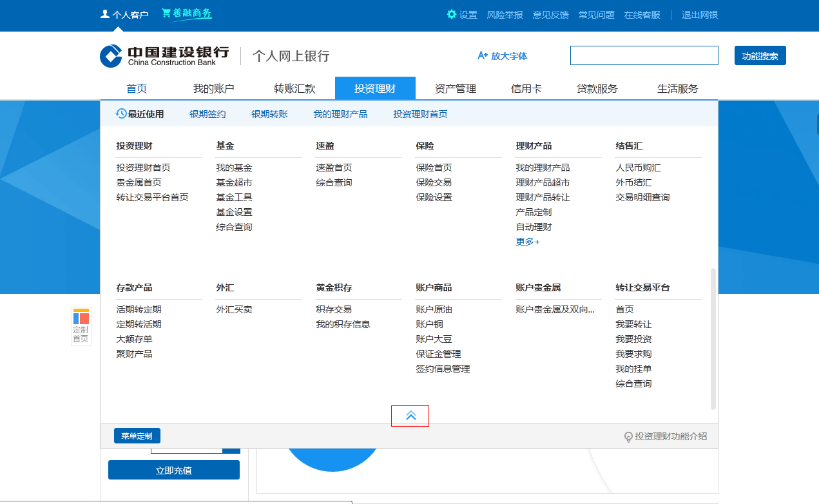Open the 我的账户 tab

coord(214,88)
